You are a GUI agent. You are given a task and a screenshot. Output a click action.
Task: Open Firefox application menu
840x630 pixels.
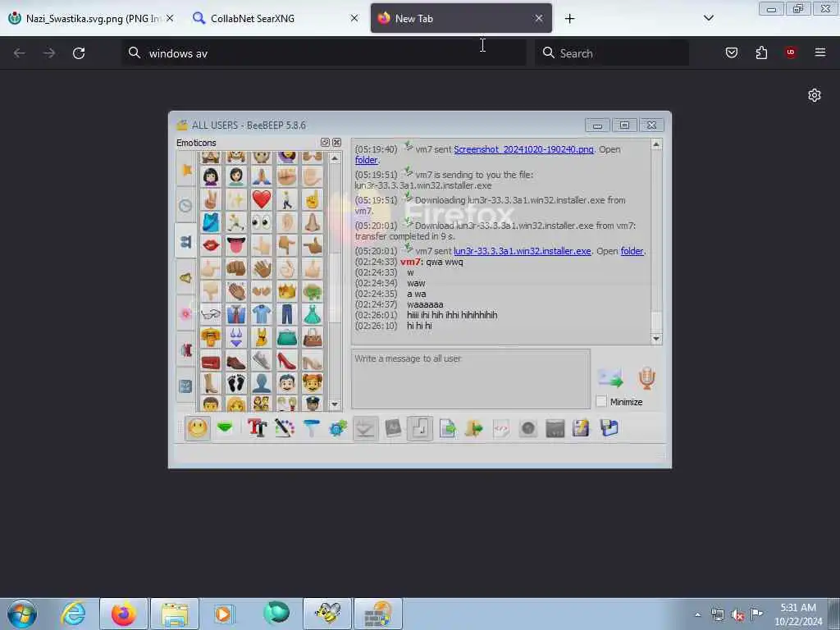click(x=819, y=52)
